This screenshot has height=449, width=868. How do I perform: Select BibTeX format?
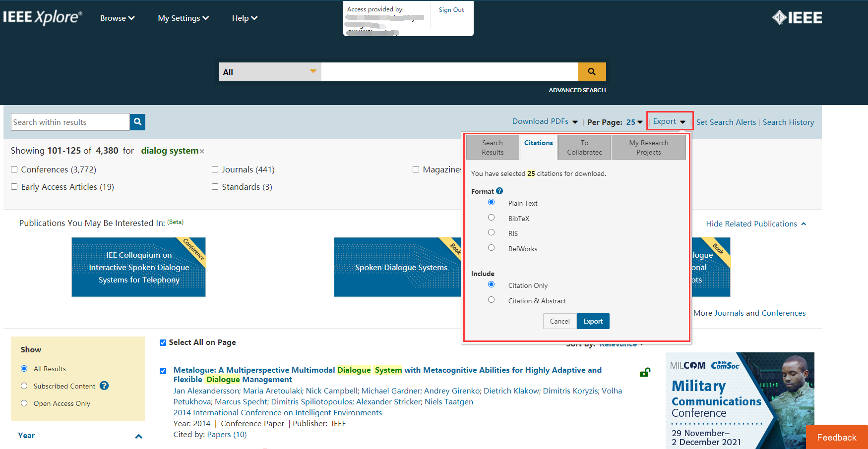coord(491,218)
